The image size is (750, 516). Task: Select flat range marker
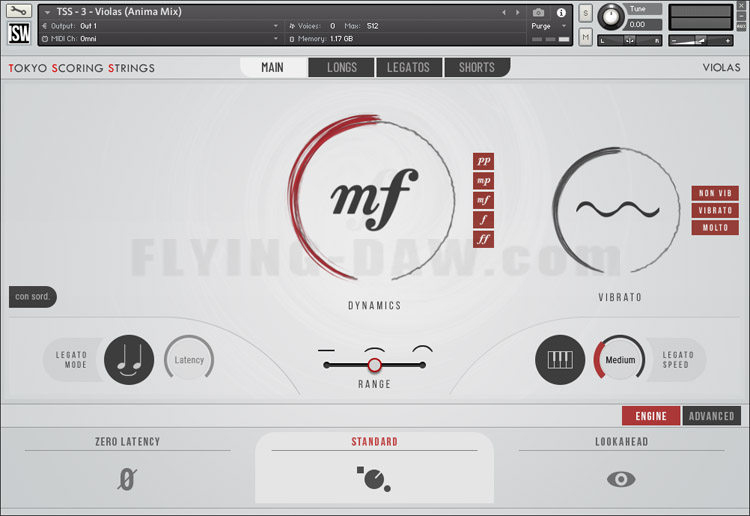[326, 351]
